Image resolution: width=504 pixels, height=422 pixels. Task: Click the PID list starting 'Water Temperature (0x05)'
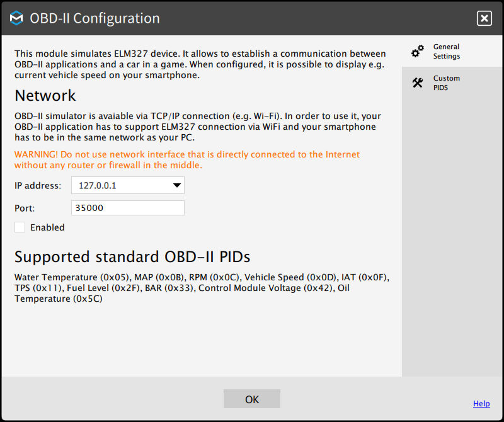click(x=202, y=288)
